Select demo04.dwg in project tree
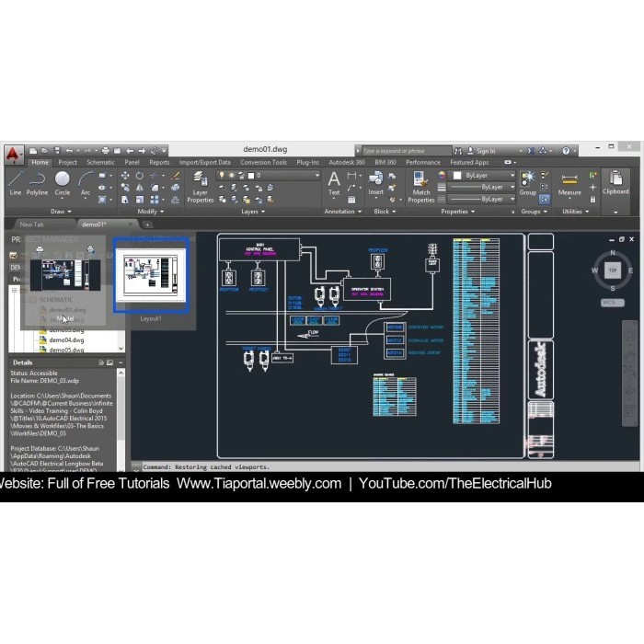Image resolution: width=644 pixels, height=644 pixels. (62, 339)
